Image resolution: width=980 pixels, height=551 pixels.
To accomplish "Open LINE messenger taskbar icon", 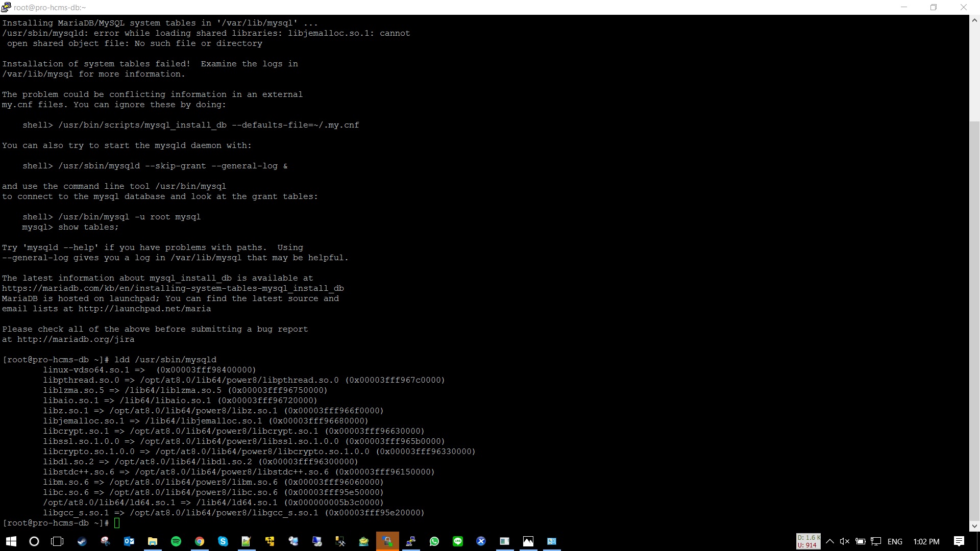I will pos(458,541).
